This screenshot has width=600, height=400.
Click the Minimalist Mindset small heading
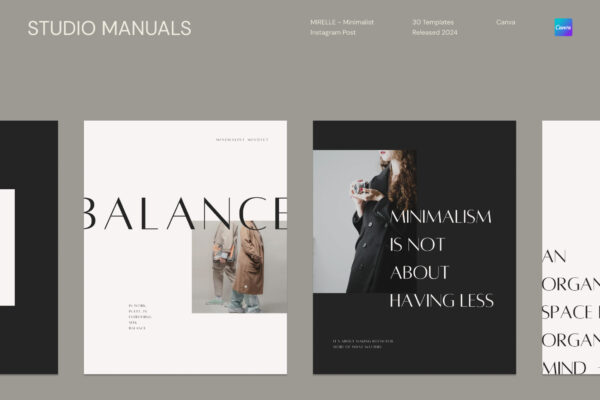pyautogui.click(x=242, y=140)
